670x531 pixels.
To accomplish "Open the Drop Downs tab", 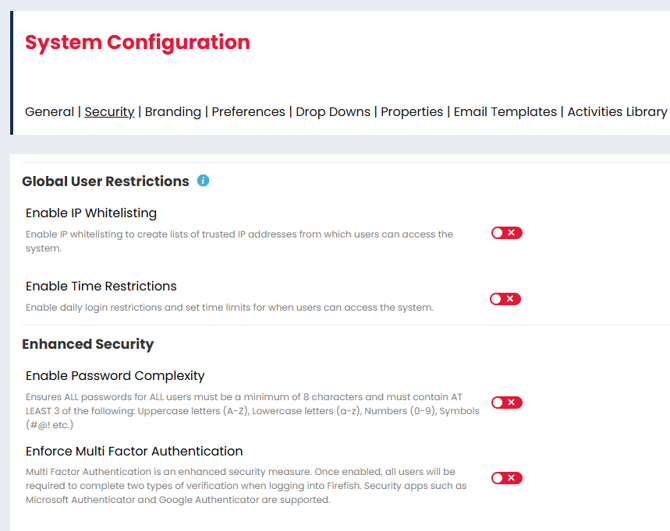I will coord(333,112).
